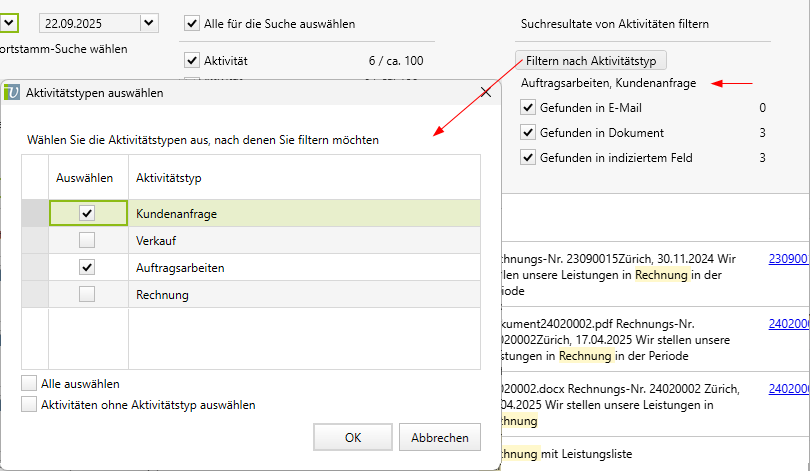Uncheck Gefunden in E-Mail filter

tap(528, 108)
